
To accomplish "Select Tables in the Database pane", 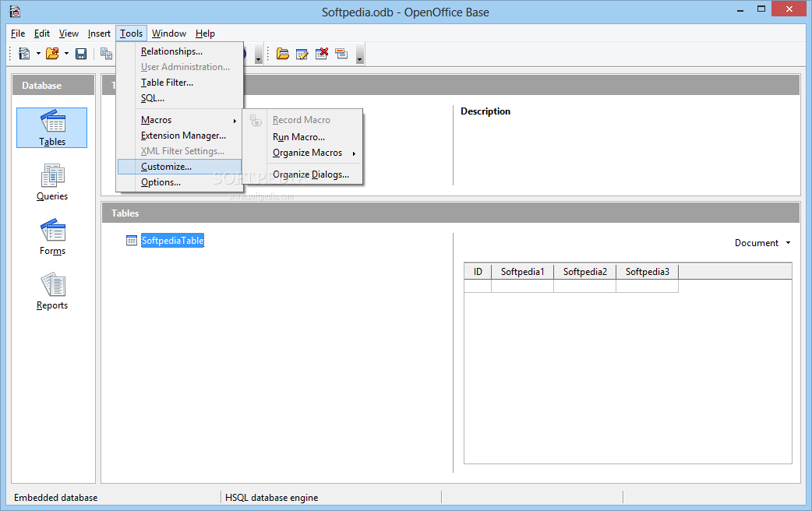I will (x=51, y=128).
